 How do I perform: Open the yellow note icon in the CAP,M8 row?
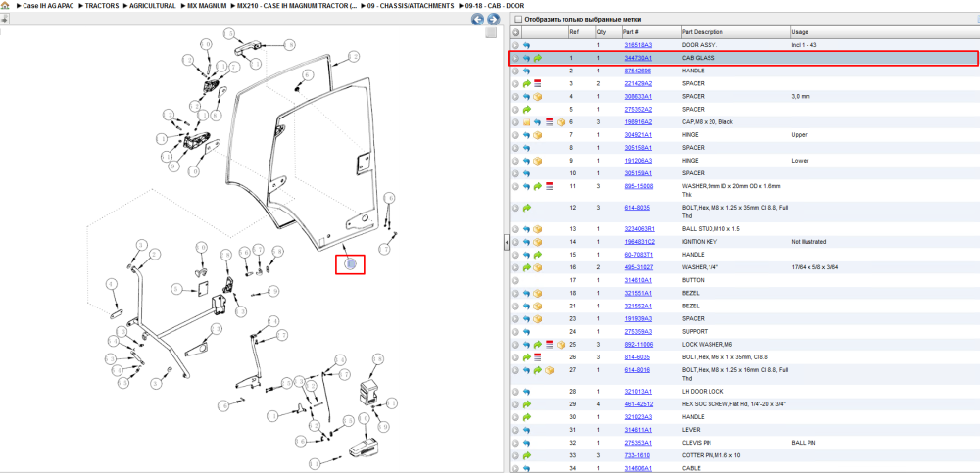point(526,122)
